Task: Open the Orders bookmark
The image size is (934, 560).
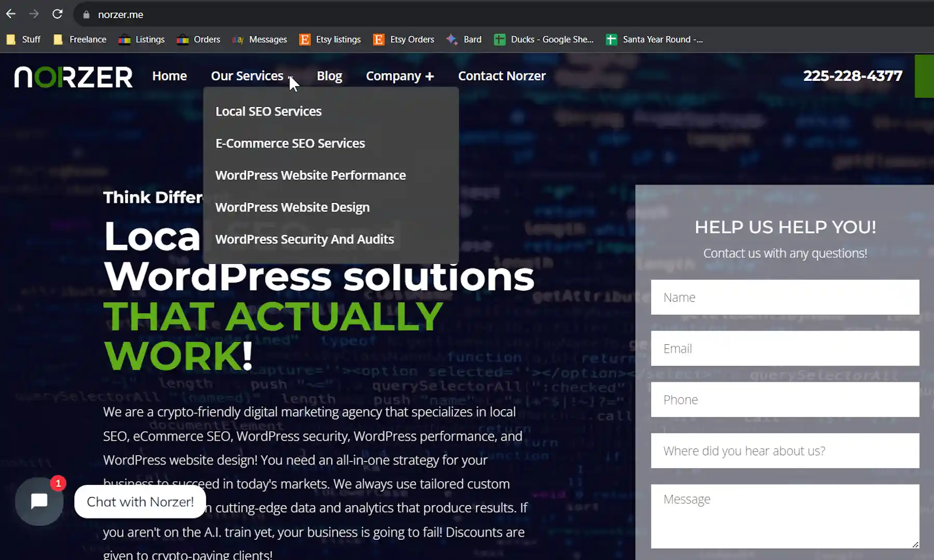Action: (x=199, y=39)
